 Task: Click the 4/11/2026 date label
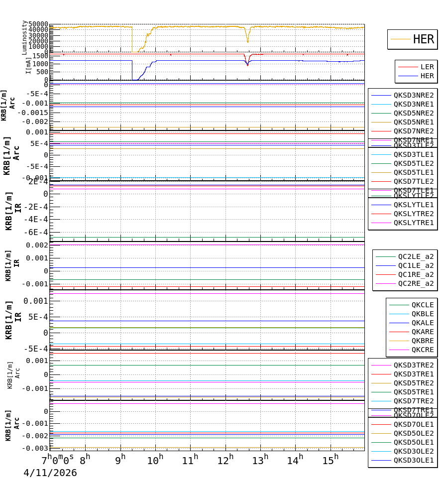point(50,473)
